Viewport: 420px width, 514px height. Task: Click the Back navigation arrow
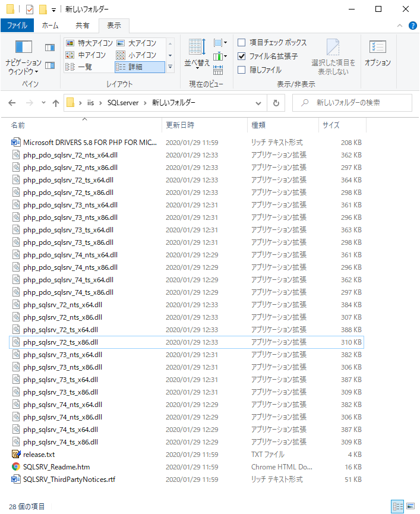(12, 103)
